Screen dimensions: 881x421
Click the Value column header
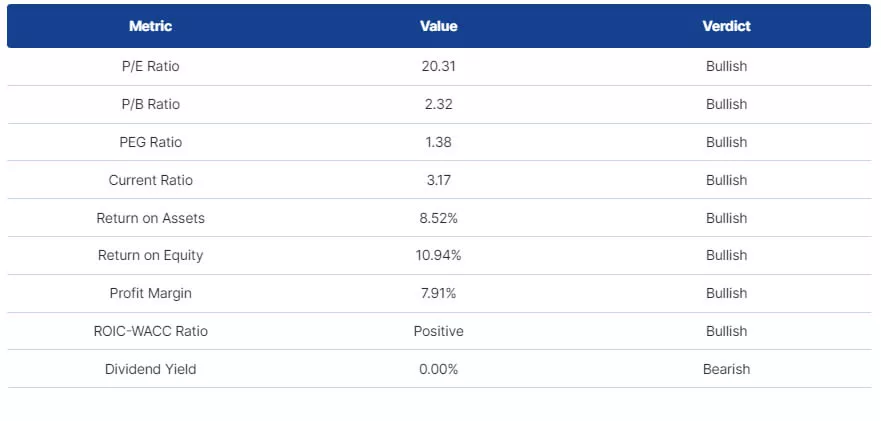pos(438,26)
